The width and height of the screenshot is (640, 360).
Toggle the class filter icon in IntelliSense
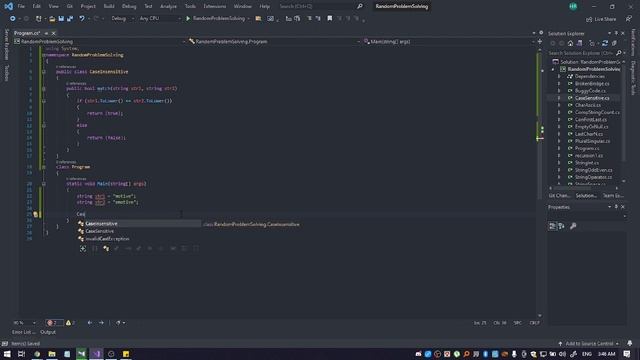pos(106,249)
